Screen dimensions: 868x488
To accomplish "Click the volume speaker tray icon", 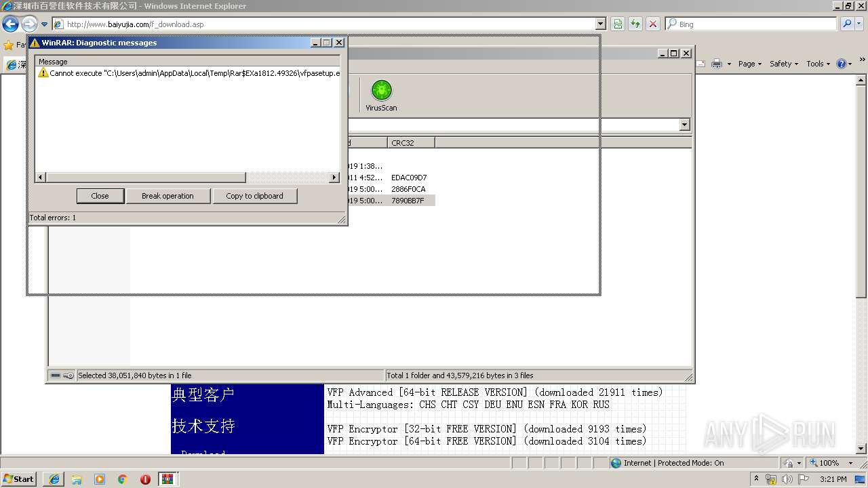I will coord(787,479).
